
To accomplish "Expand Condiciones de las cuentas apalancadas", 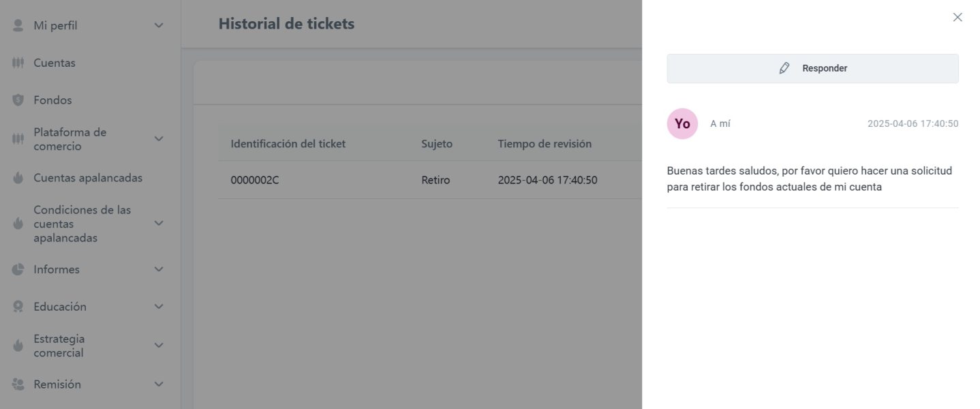I will (159, 224).
